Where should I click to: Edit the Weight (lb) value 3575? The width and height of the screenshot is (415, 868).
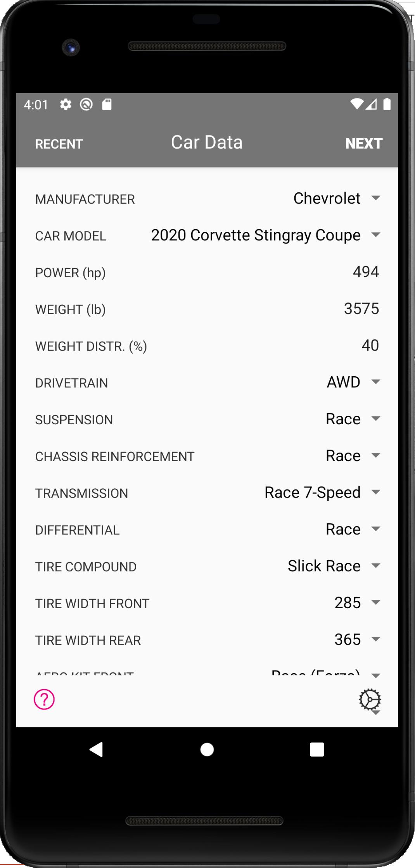pyautogui.click(x=361, y=309)
